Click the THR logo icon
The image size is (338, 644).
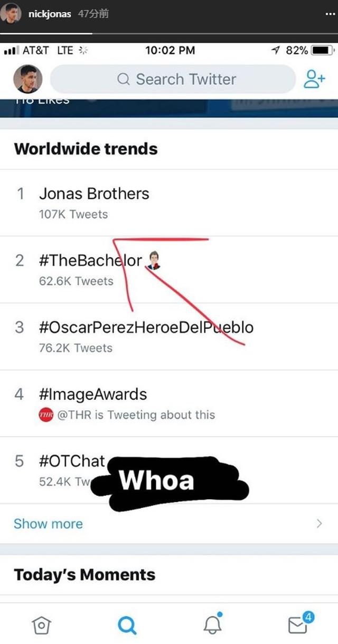46,415
